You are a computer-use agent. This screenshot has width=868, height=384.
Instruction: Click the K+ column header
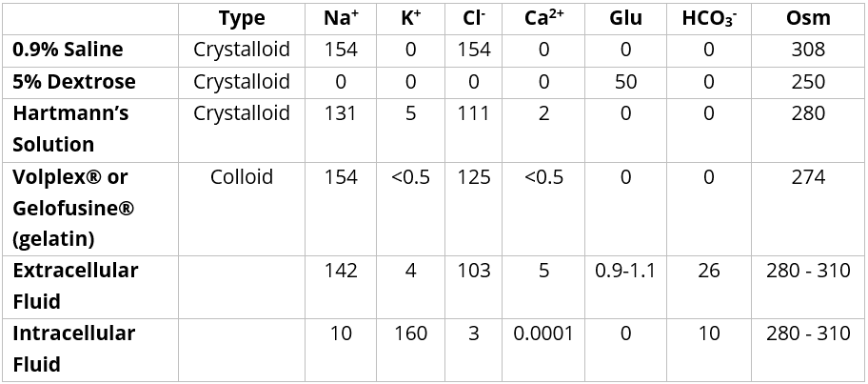point(410,18)
